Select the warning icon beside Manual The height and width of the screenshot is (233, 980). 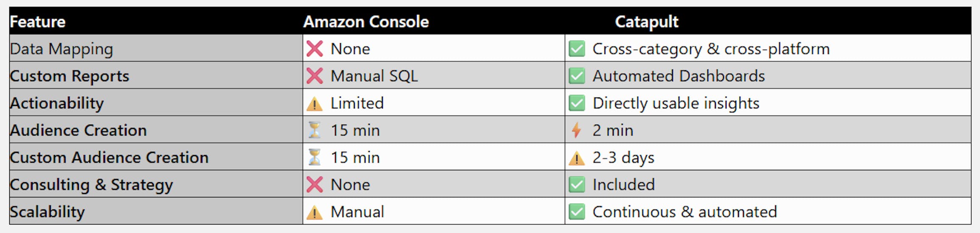(x=315, y=212)
